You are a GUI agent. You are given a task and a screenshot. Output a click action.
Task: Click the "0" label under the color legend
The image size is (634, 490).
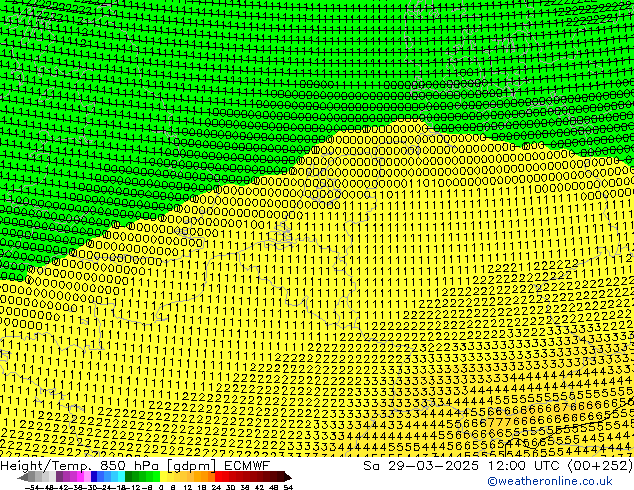pos(161,487)
